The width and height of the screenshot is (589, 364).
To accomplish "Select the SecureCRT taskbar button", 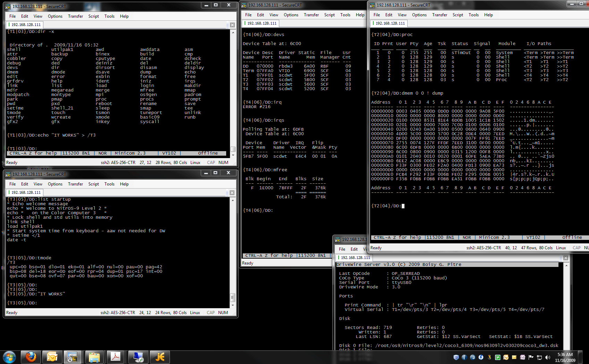I will pyautogui.click(x=72, y=357).
